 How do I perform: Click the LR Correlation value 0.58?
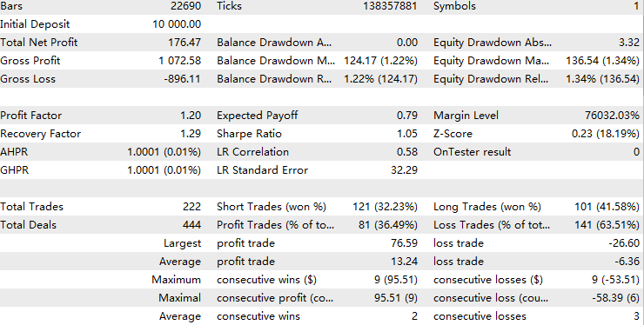click(x=407, y=152)
